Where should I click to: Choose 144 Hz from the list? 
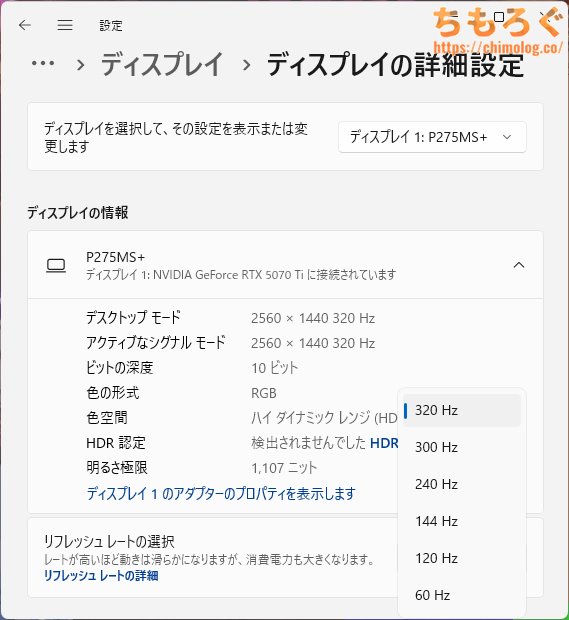click(461, 521)
